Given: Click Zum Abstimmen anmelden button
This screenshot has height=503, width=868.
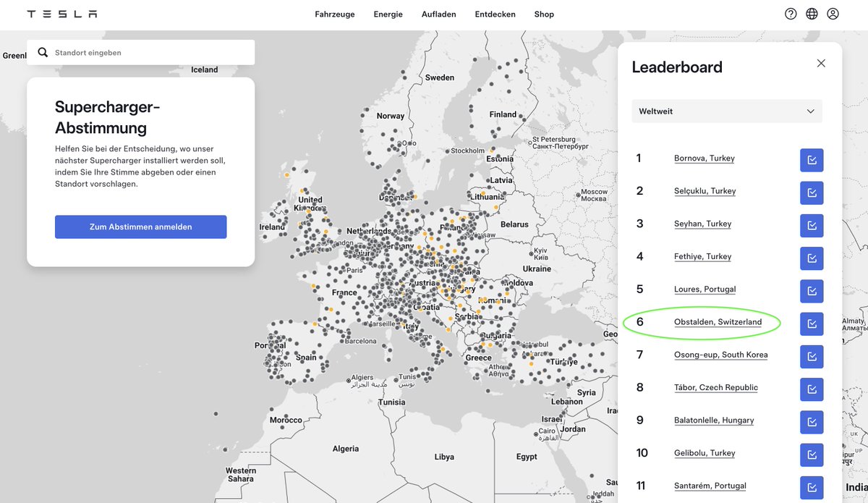Looking at the screenshot, I should pyautogui.click(x=141, y=227).
